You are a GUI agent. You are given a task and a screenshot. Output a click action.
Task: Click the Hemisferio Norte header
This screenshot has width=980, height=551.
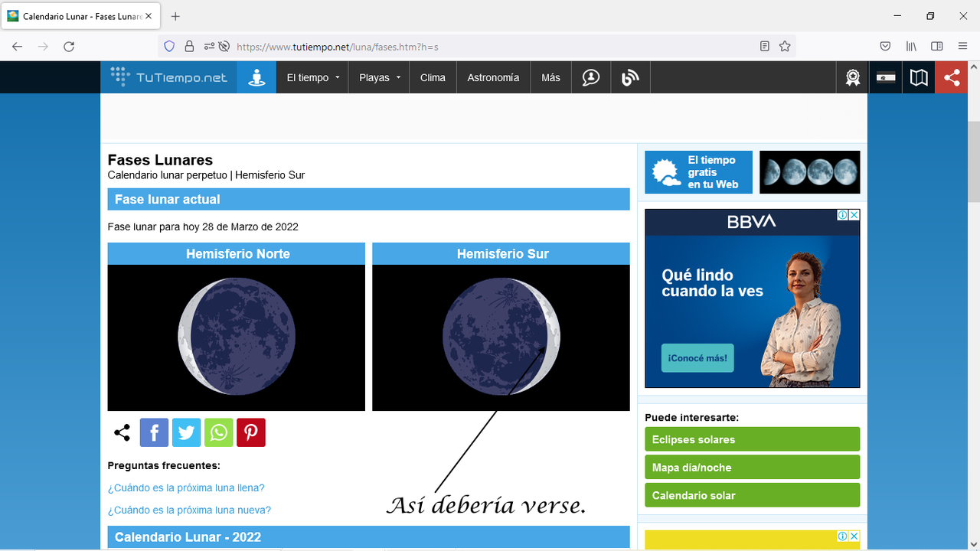[237, 253]
